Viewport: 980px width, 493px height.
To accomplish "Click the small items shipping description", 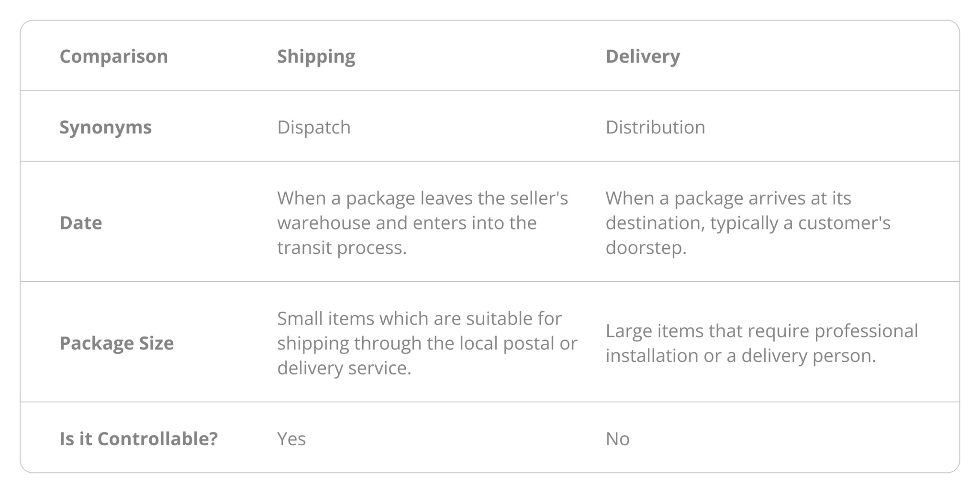I will coord(427,343).
